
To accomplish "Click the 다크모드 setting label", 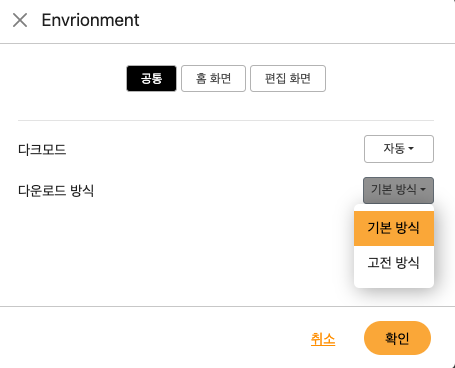I will (x=42, y=149).
